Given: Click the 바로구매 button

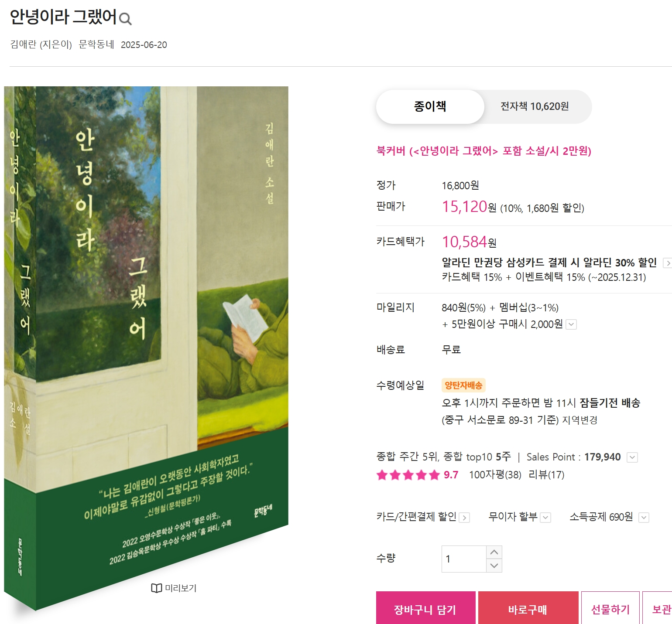Looking at the screenshot, I should [528, 608].
